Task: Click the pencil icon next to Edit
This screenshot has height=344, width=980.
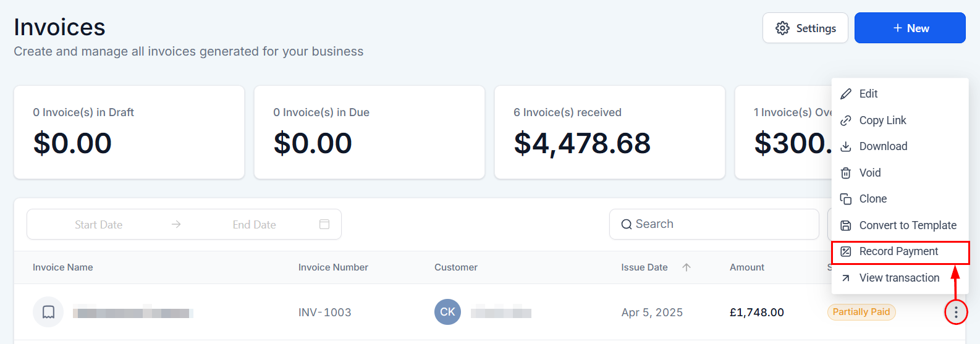Action: (x=846, y=94)
